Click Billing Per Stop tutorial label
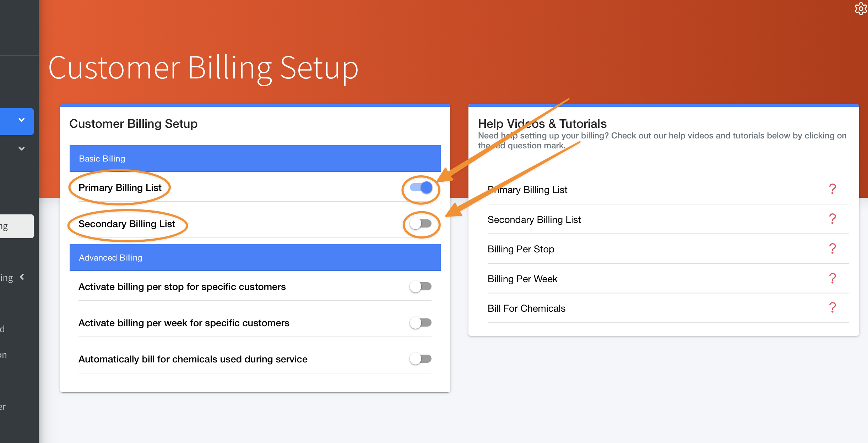Image resolution: width=868 pixels, height=443 pixels. pyautogui.click(x=521, y=249)
